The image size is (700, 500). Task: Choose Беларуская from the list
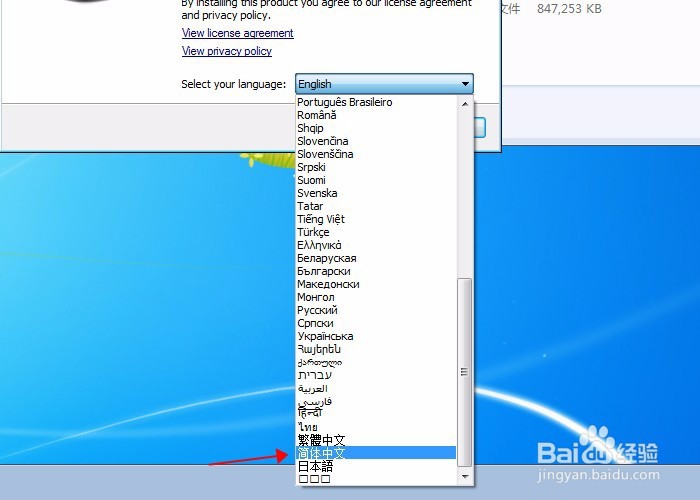(376, 258)
